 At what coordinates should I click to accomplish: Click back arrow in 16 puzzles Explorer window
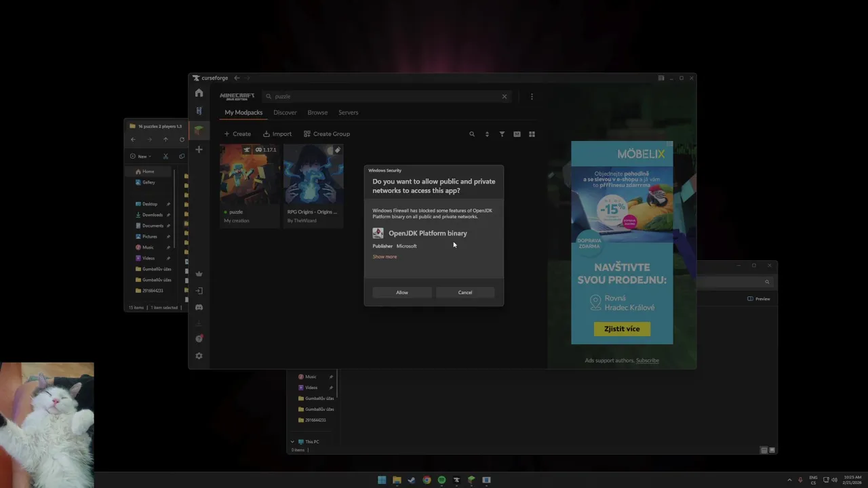click(x=133, y=140)
